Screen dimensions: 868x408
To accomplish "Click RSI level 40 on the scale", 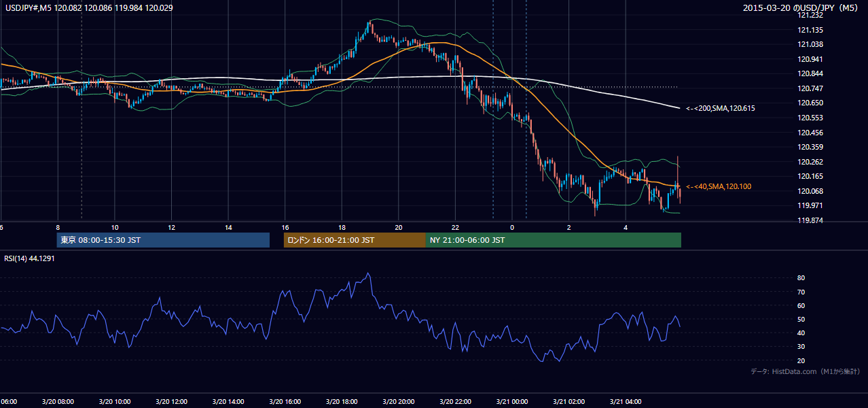I will (x=801, y=333).
